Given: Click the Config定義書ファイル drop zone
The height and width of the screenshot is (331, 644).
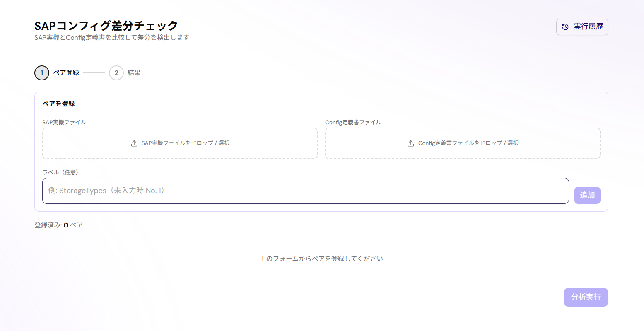Looking at the screenshot, I should point(463,143).
